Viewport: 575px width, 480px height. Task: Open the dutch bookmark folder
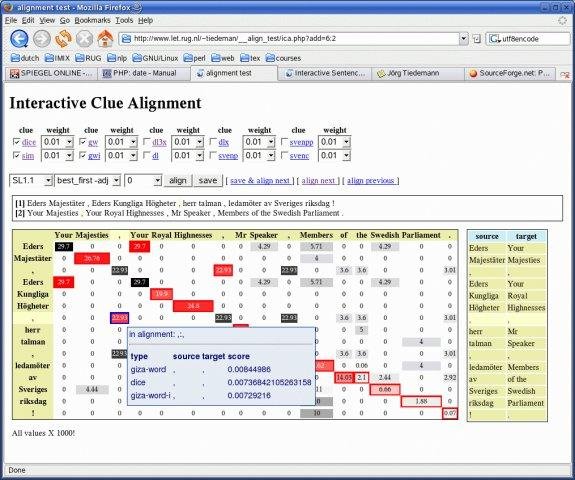25,58
